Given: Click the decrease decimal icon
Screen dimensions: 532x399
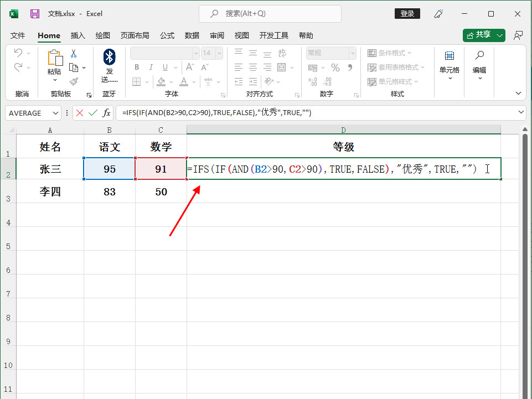Looking at the screenshot, I should click(327, 82).
